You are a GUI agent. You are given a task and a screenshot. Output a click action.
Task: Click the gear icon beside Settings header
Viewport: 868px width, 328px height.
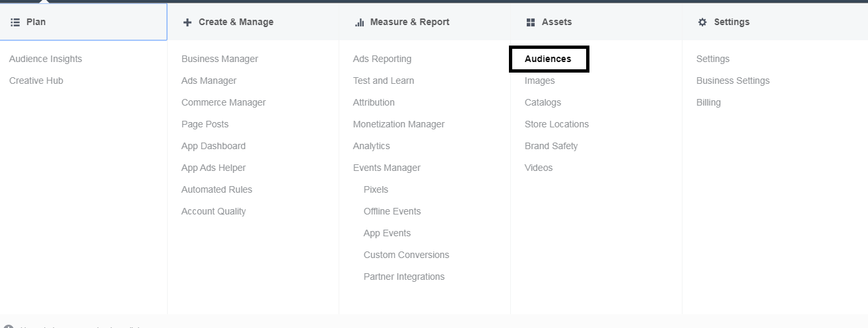[x=702, y=22]
